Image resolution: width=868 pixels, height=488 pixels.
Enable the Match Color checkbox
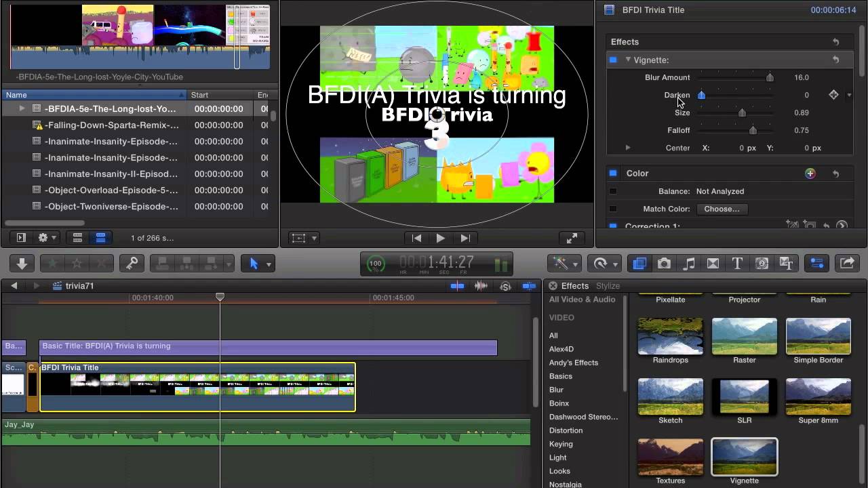tap(613, 209)
